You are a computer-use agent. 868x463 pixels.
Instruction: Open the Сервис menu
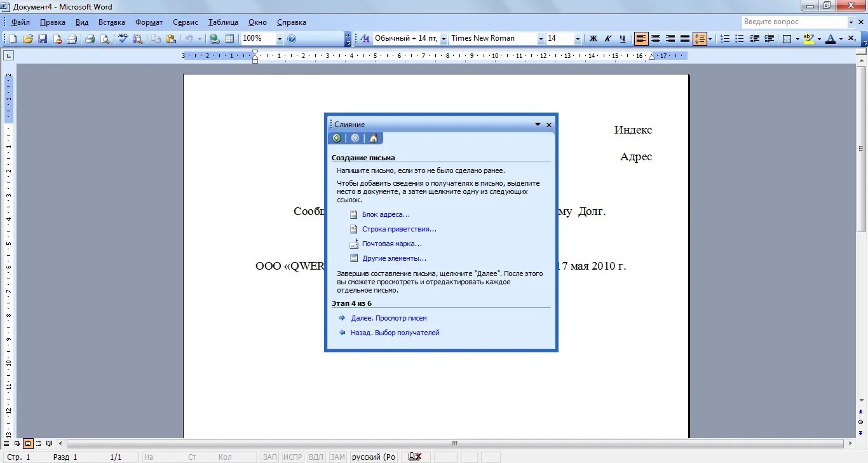186,22
